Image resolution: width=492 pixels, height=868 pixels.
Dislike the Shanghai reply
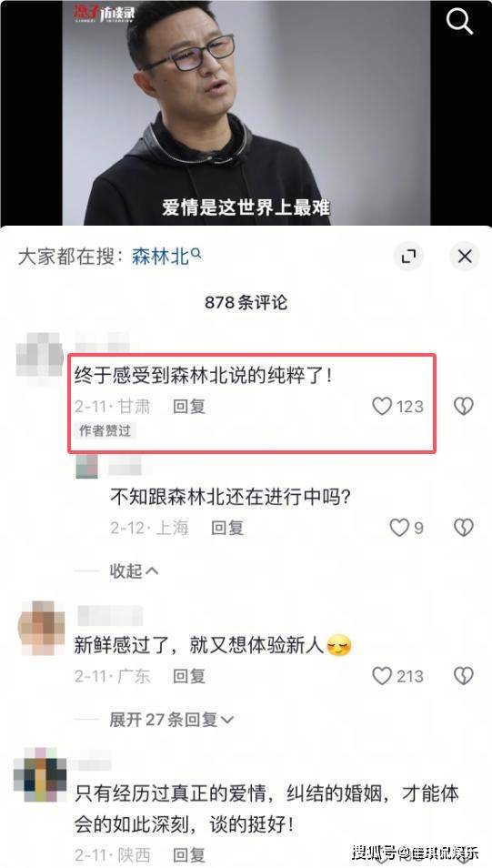464,528
